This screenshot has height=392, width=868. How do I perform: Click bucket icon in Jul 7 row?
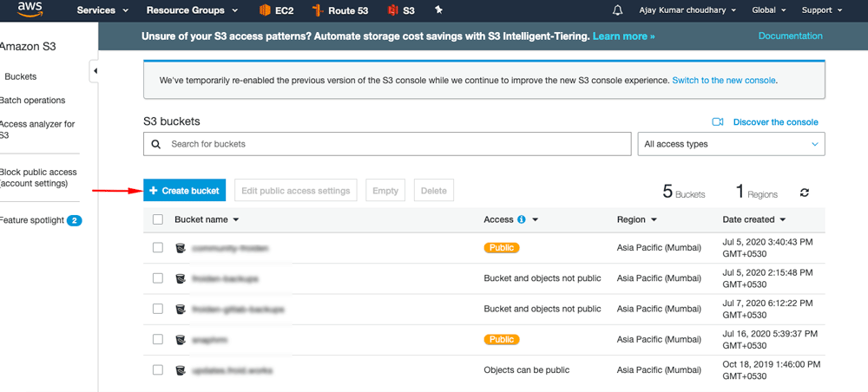pyautogui.click(x=180, y=309)
